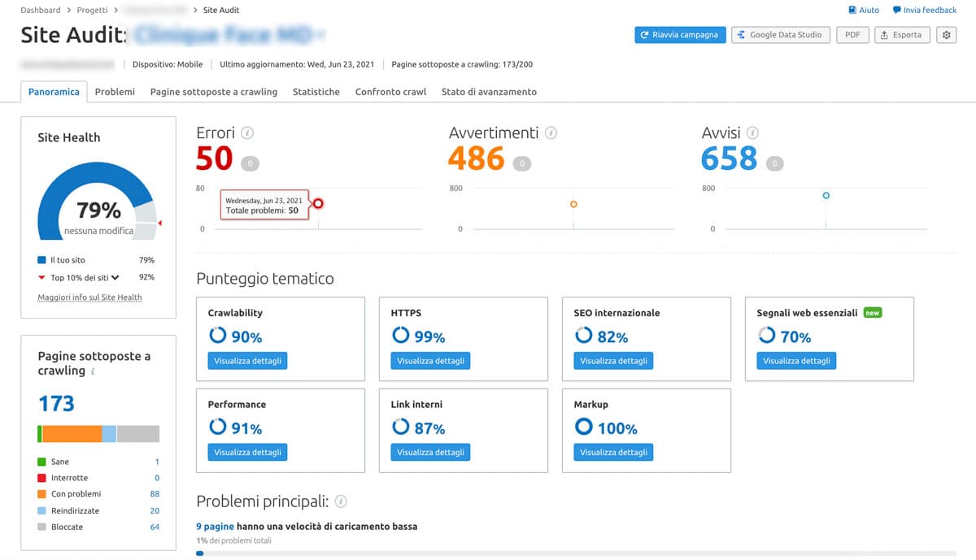Click the Errori change badge showing 0
The height and width of the screenshot is (560, 976).
[250, 163]
